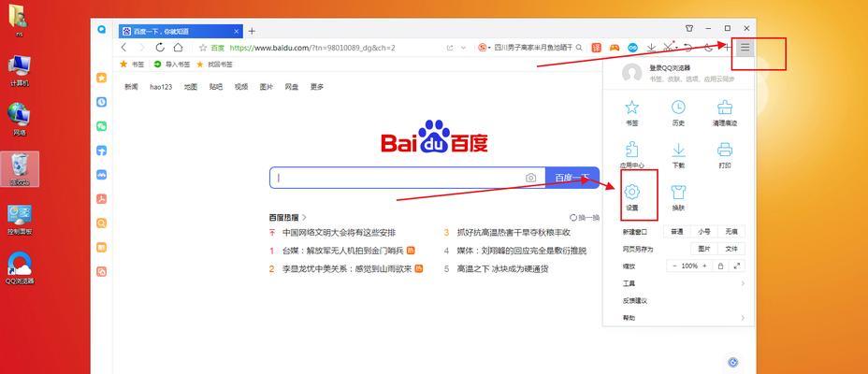This screenshot has width=868, height=374.
Task: Click the camera image search icon
Action: [x=531, y=178]
